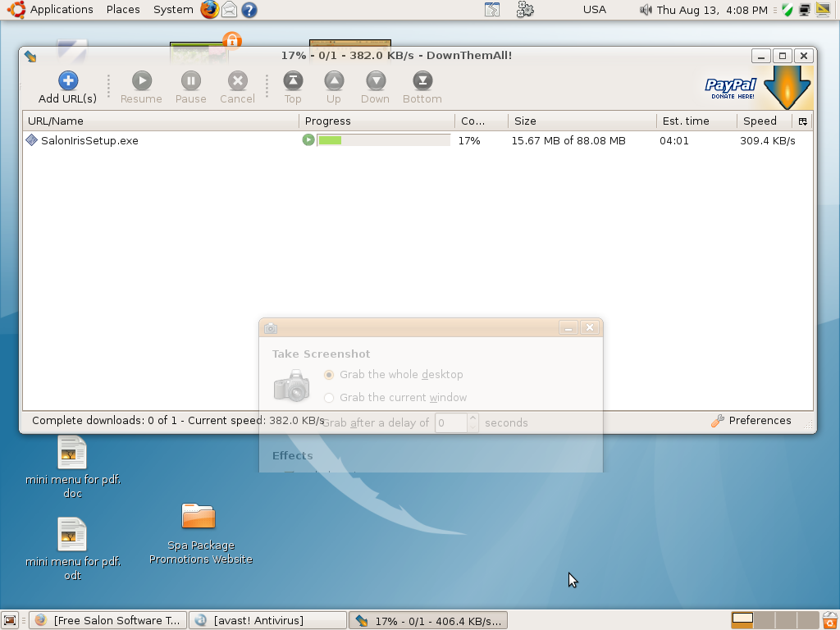Cancel the download with the toolbar button
The height and width of the screenshot is (630, 840).
tap(237, 88)
